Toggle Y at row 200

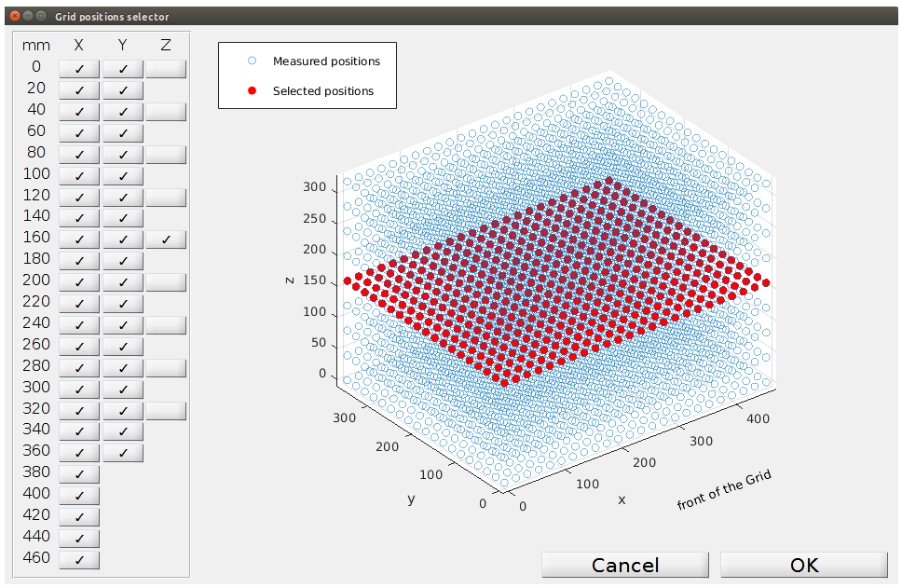[123, 282]
